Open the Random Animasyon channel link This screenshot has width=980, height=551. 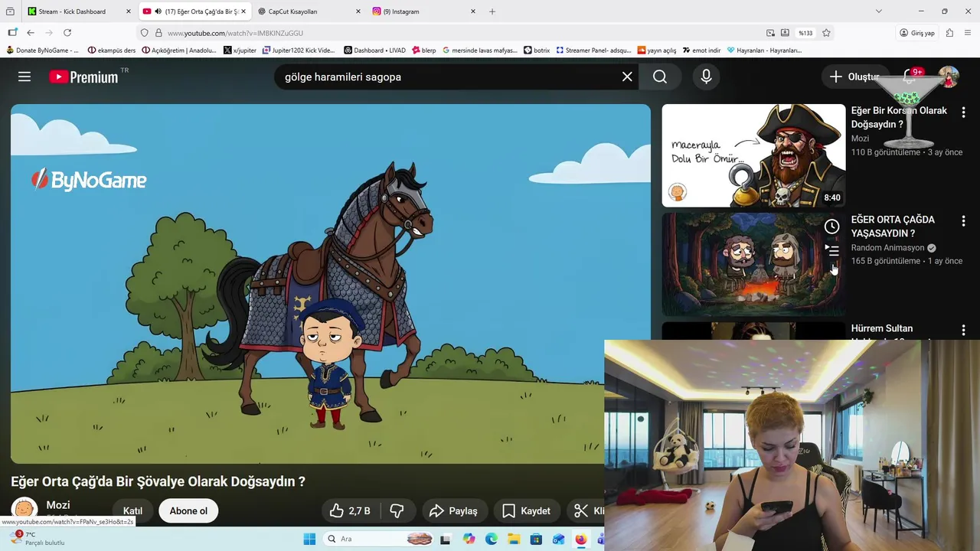pyautogui.click(x=888, y=248)
